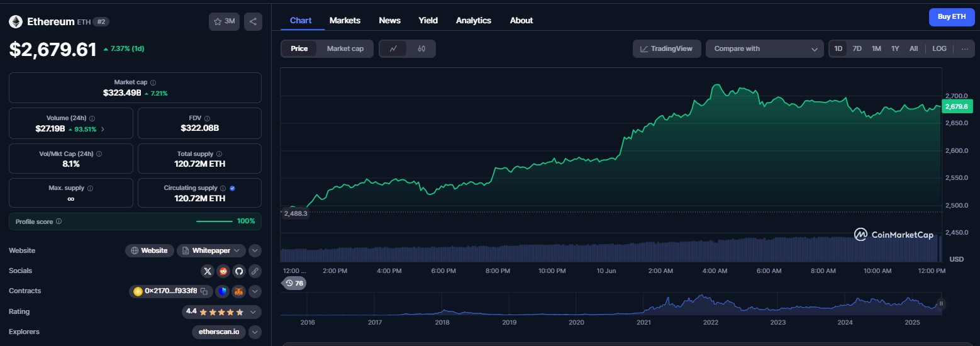Open the TradingView chart button
This screenshot has height=346, width=980.
point(667,48)
